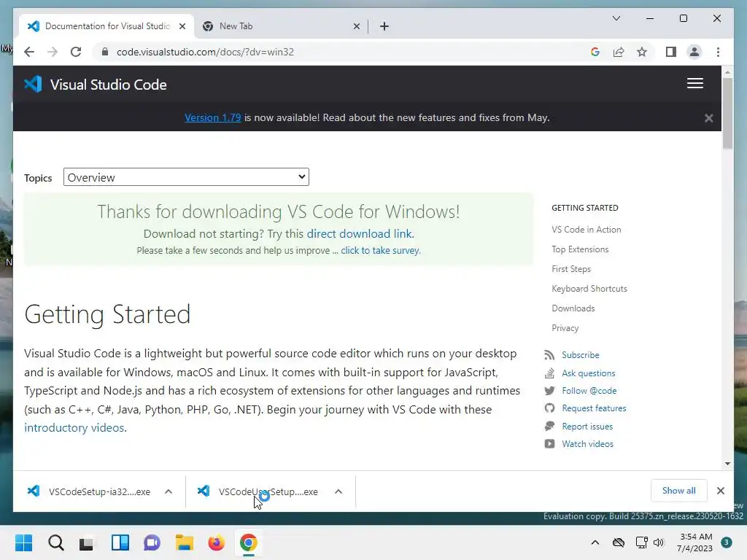
Task: Open the Report issues link
Action: [587, 426]
